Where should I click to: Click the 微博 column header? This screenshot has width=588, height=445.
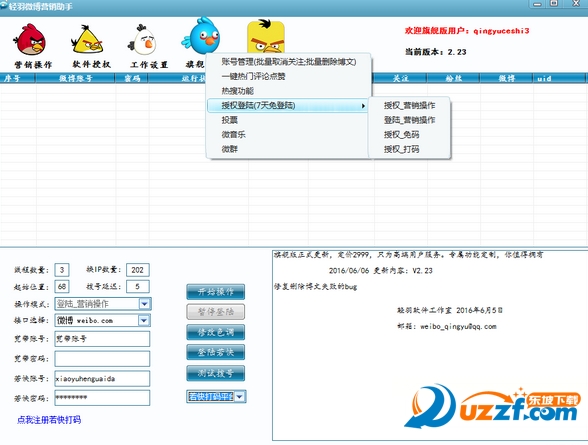(506, 78)
